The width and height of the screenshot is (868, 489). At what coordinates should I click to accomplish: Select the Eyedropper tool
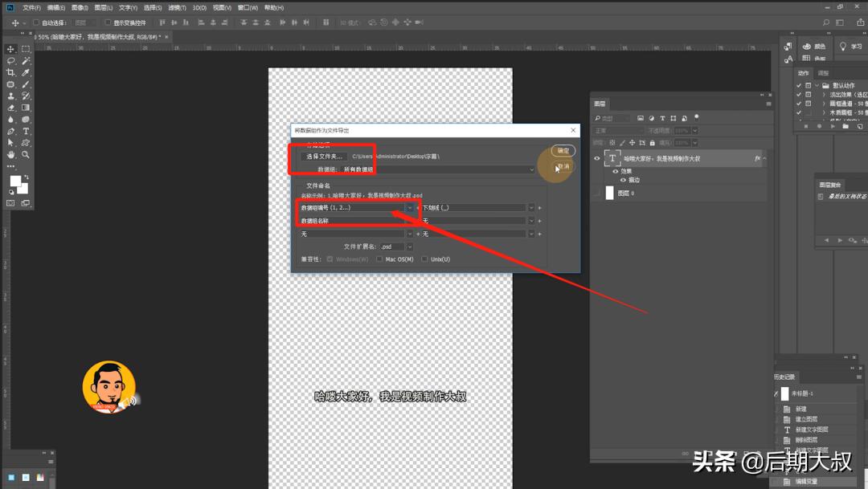[x=26, y=72]
